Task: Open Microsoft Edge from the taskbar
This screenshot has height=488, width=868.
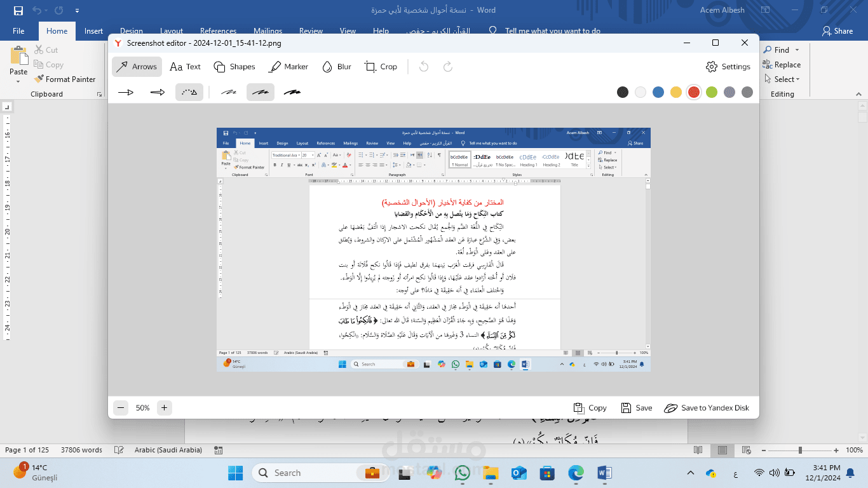Action: coord(576,473)
